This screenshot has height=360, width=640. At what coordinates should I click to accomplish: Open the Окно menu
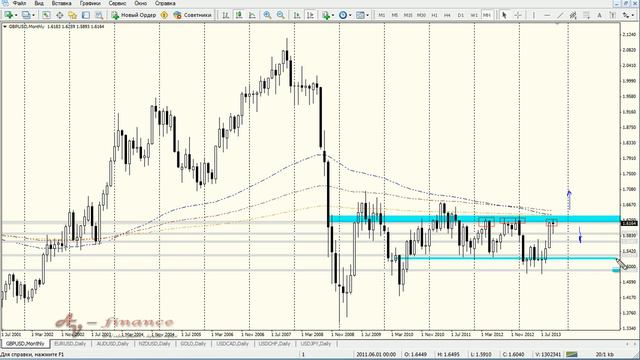140,3
